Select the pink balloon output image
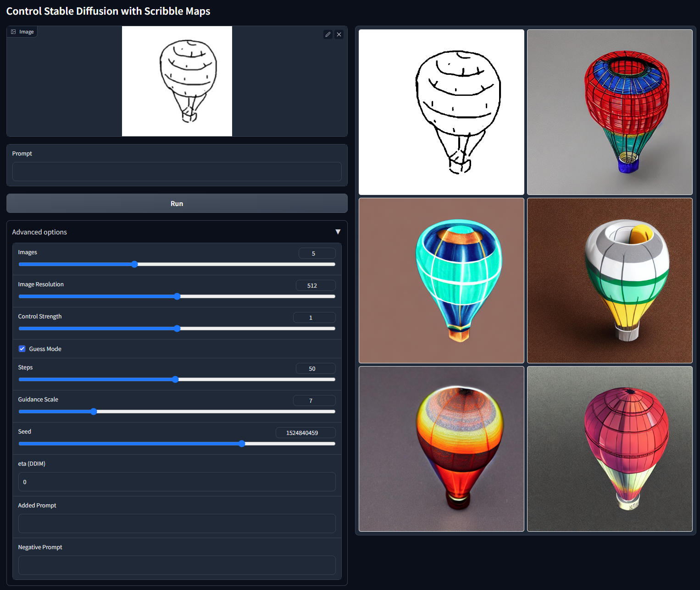The height and width of the screenshot is (590, 700). (610, 449)
